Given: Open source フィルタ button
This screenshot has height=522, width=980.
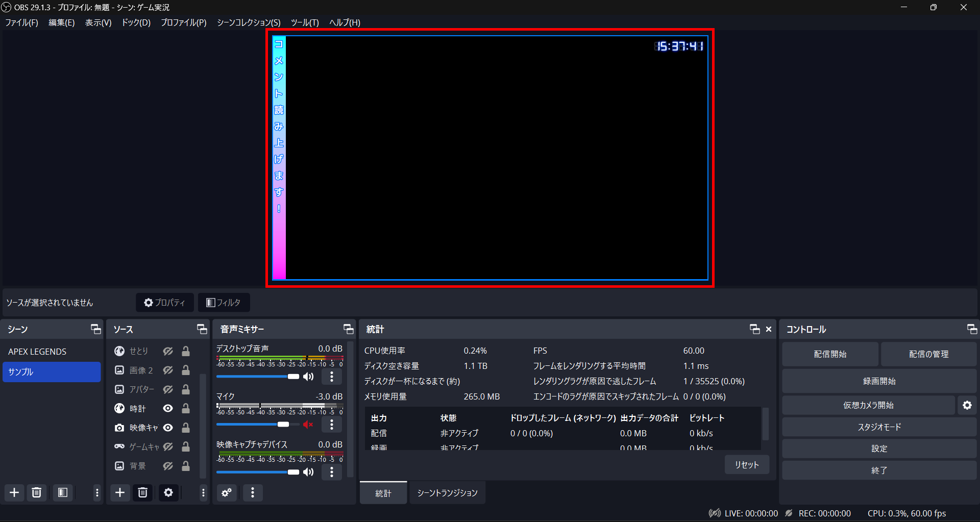Looking at the screenshot, I should (x=224, y=303).
